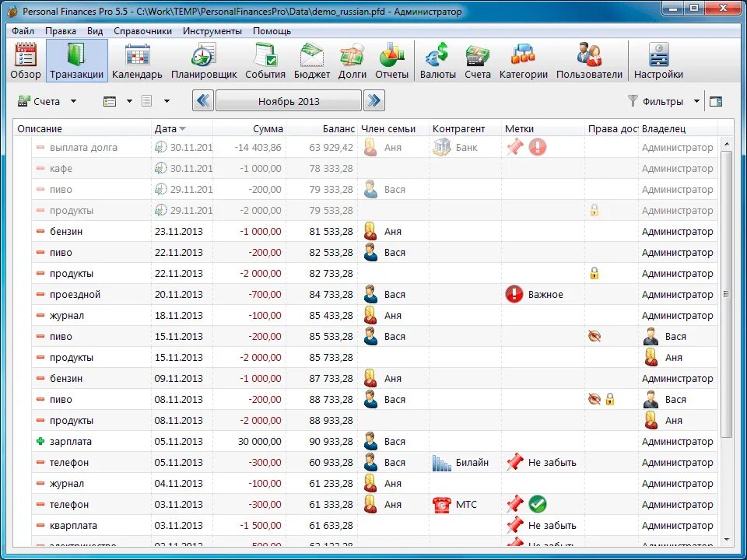
Task: Open the list view mode dropdown arrow
Action: click(x=130, y=101)
